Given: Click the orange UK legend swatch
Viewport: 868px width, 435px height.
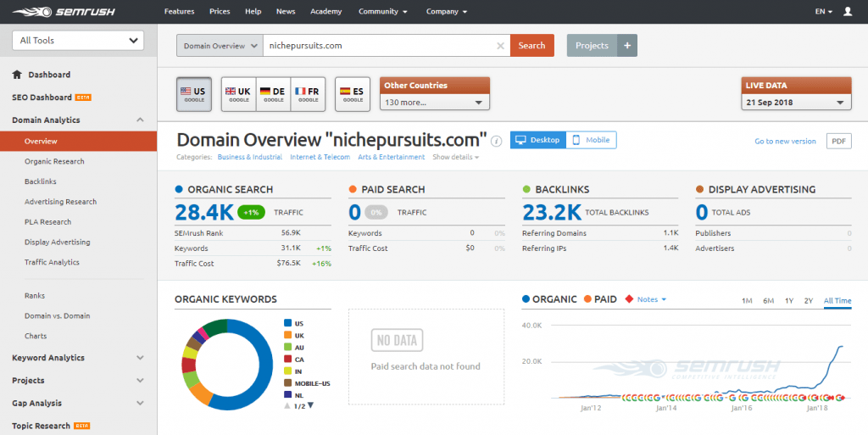Looking at the screenshot, I should pos(288,336).
